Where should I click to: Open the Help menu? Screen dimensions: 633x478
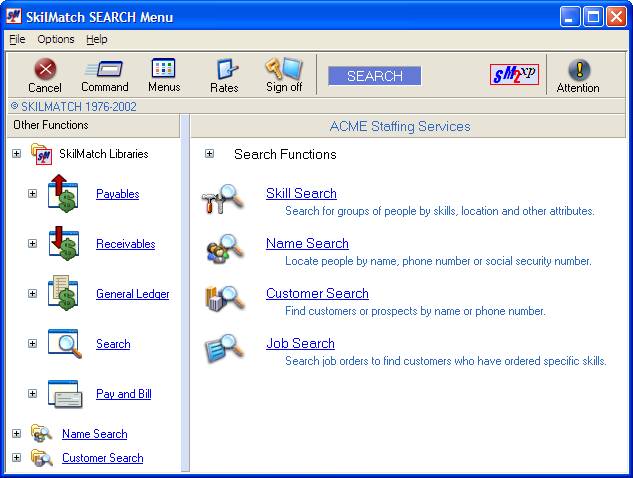(x=96, y=39)
